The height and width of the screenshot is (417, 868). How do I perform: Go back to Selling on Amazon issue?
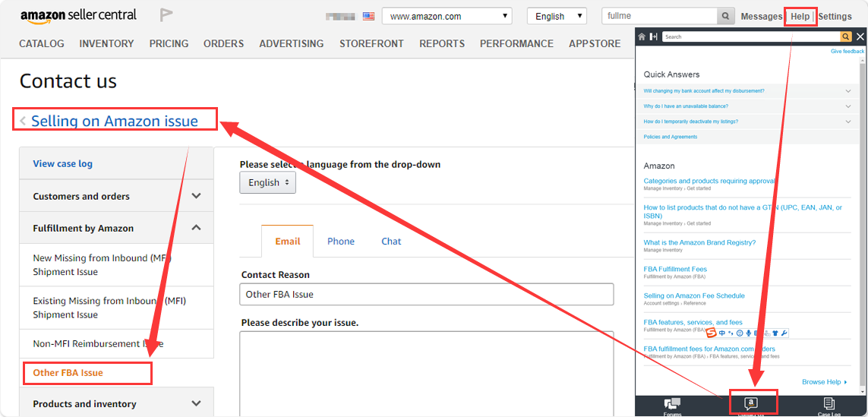[x=115, y=121]
